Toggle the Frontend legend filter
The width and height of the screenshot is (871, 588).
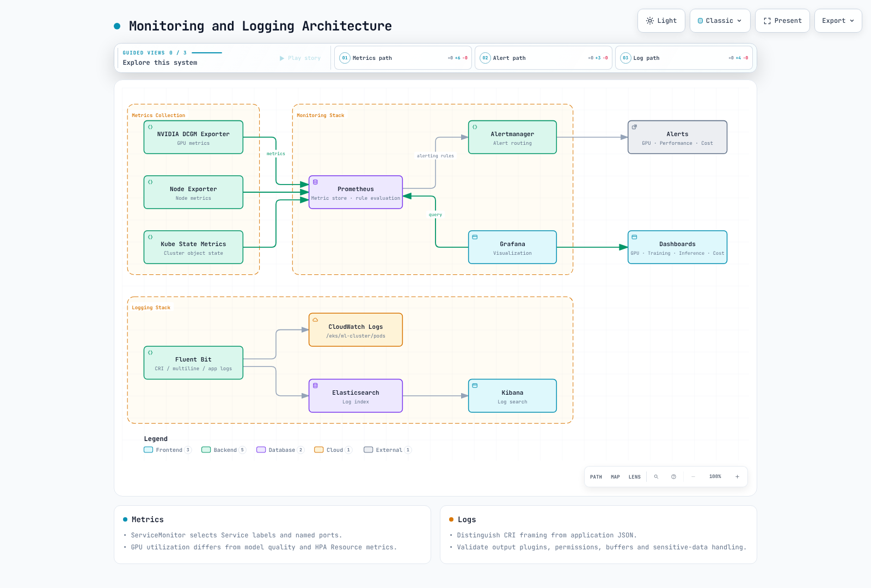[x=168, y=450]
